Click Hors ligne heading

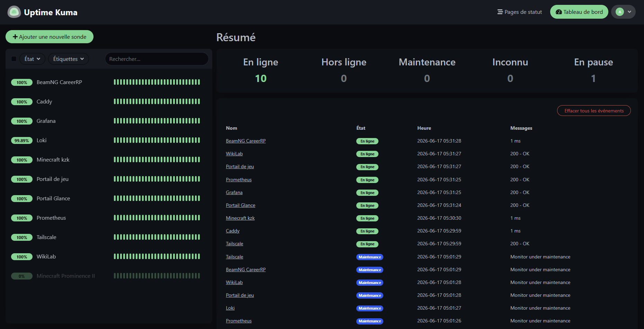pyautogui.click(x=344, y=62)
